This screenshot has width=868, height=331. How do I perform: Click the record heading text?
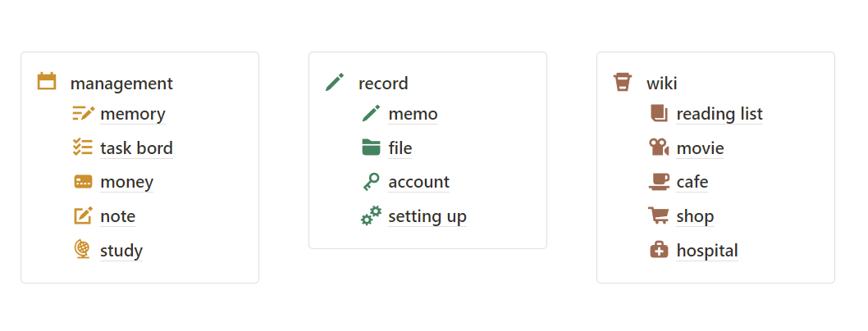pyautogui.click(x=384, y=84)
